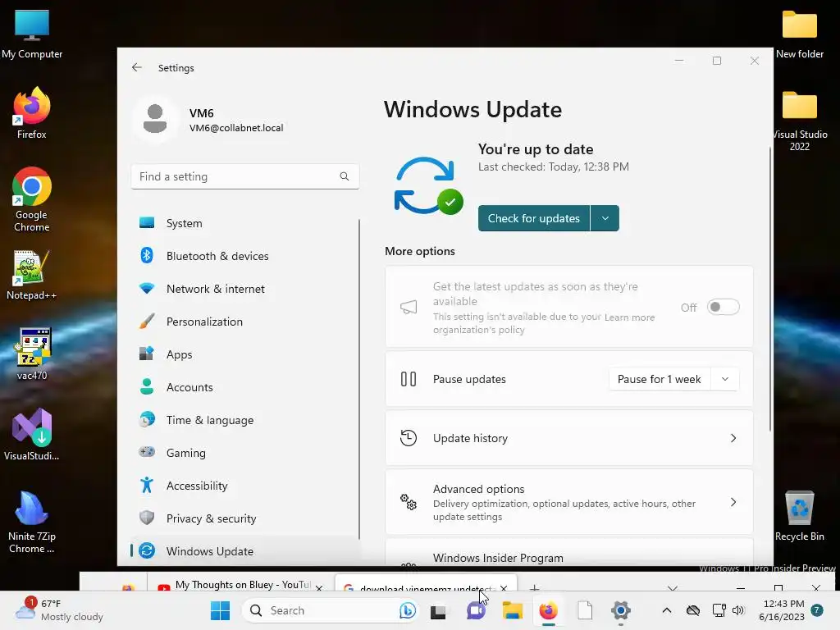Open the notification center badge
This screenshot has width=840, height=630.
point(817,610)
